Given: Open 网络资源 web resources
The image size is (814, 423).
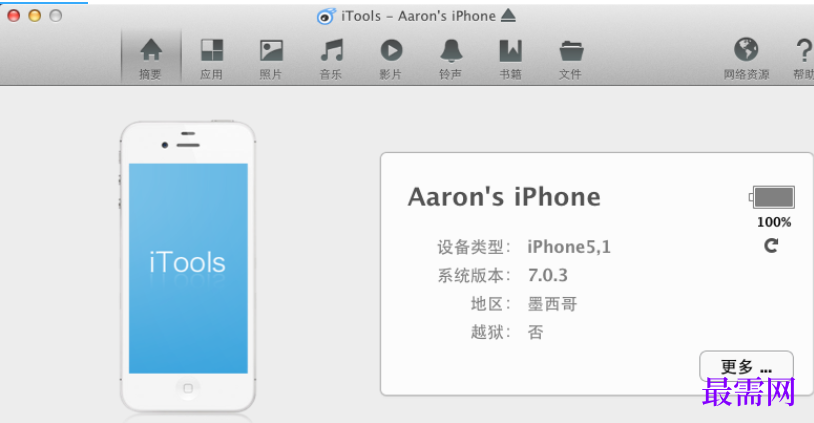Looking at the screenshot, I should (x=747, y=59).
